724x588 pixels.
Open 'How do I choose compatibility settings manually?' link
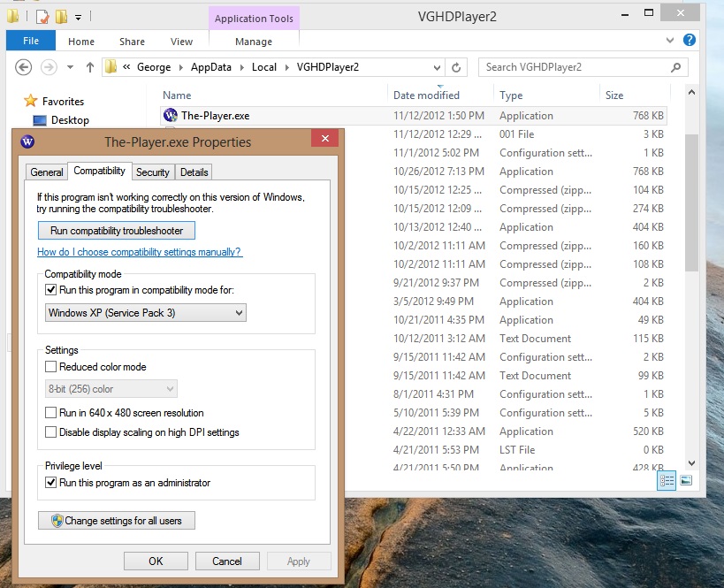140,252
